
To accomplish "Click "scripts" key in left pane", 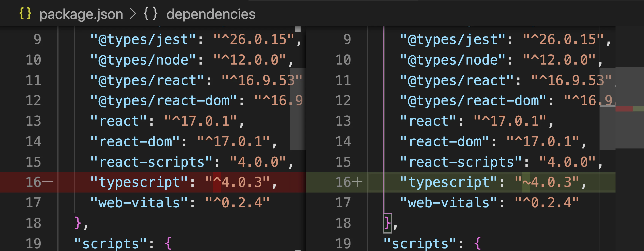I will click(x=111, y=244).
